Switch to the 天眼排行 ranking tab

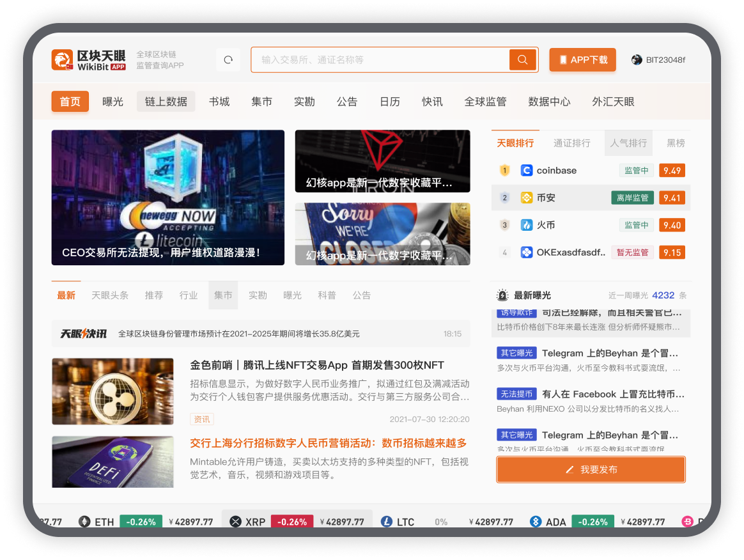coord(515,143)
